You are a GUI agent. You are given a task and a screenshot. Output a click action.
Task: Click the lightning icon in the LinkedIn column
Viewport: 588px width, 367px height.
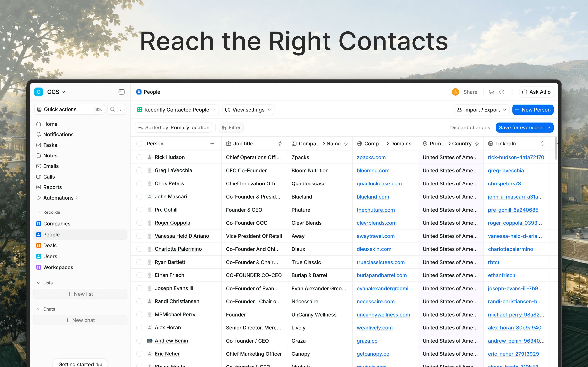[x=542, y=143]
